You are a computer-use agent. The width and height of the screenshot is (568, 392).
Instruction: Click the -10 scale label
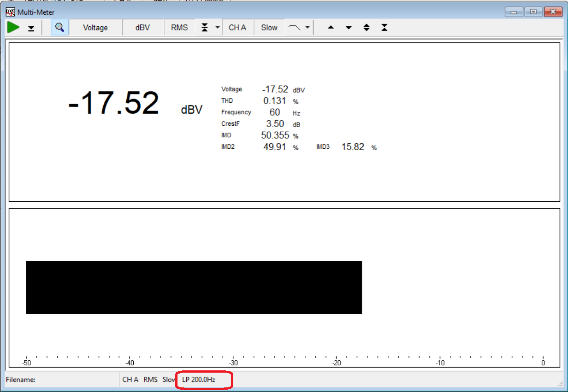[x=440, y=363]
